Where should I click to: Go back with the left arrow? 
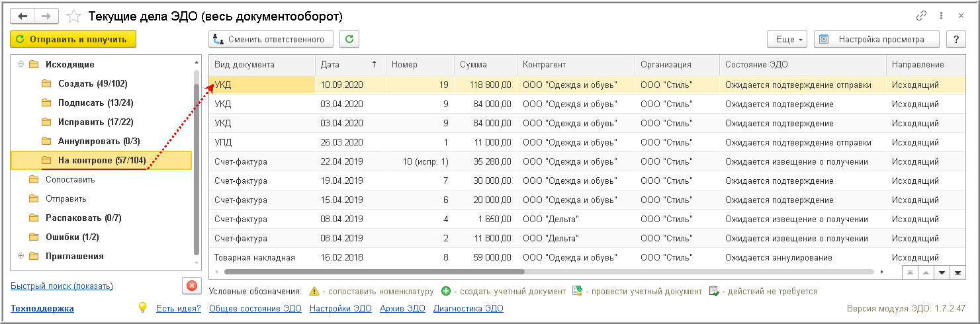[22, 16]
